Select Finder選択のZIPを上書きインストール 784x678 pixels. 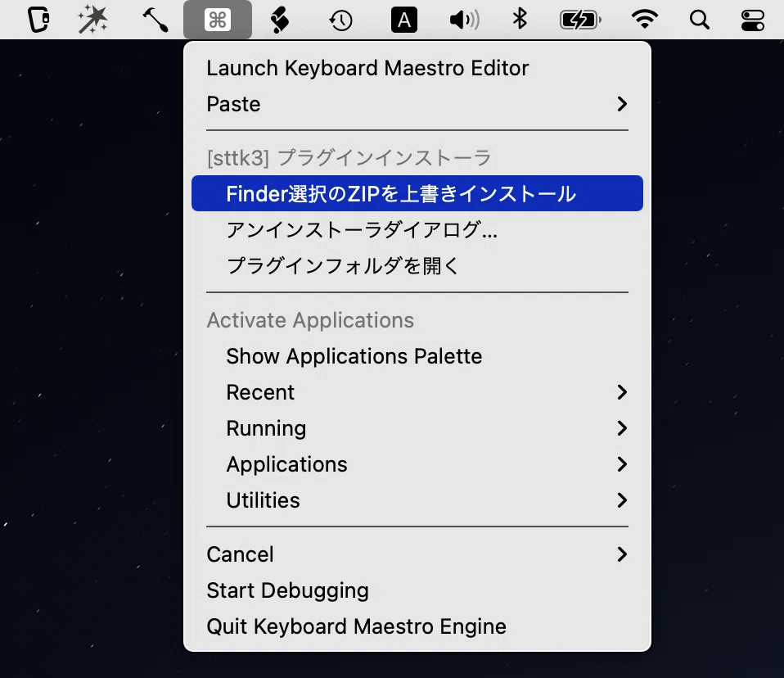tap(417, 193)
